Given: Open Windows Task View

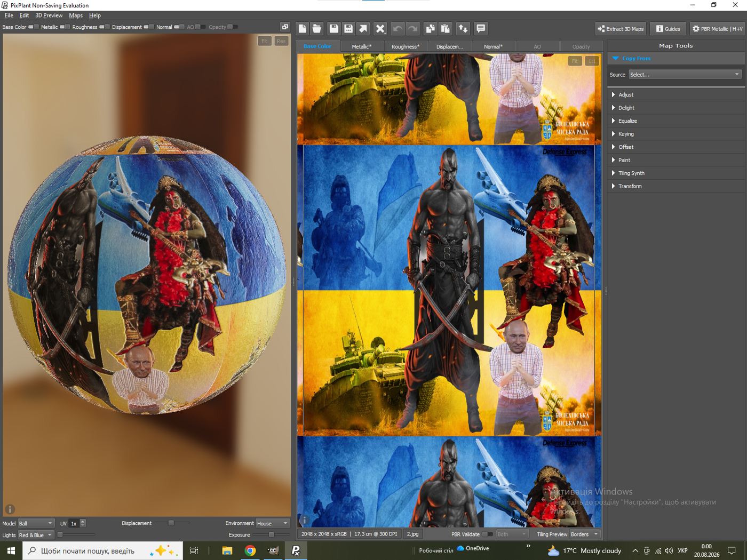Looking at the screenshot, I should click(194, 550).
